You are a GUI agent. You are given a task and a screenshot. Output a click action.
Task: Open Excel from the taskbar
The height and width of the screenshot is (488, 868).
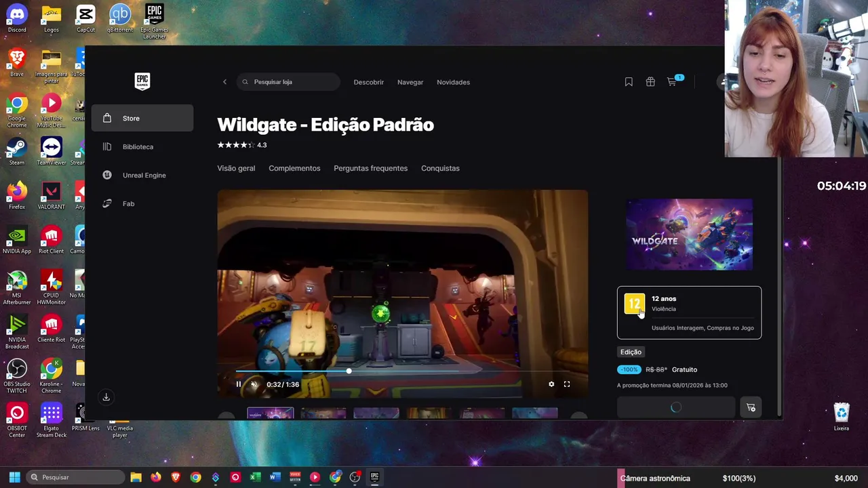[255, 477]
